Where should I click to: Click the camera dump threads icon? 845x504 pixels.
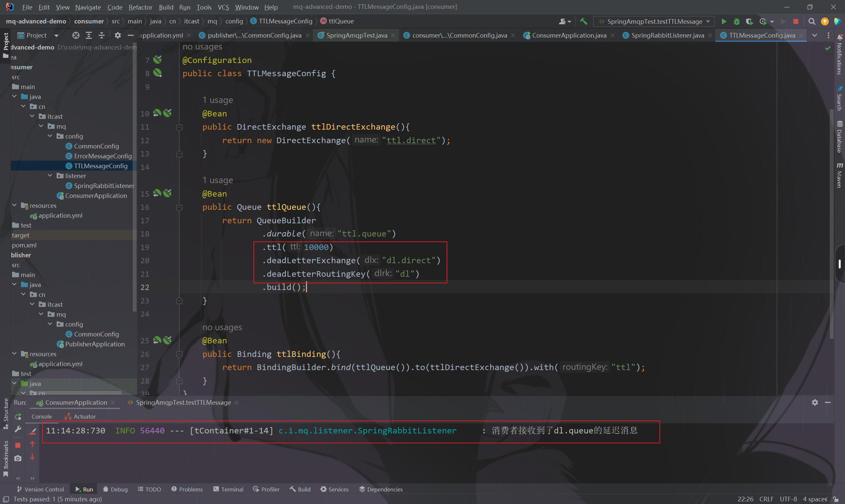point(18,458)
